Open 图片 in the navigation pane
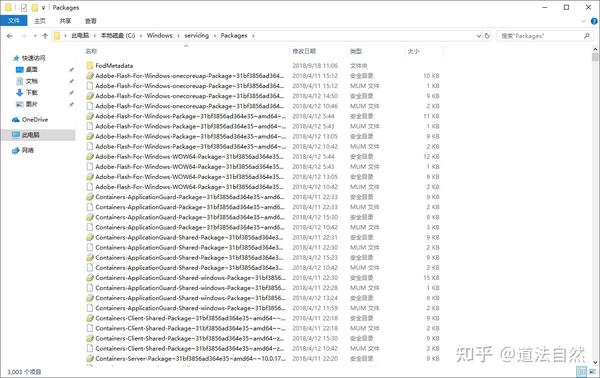The width and height of the screenshot is (600, 378). 32,104
